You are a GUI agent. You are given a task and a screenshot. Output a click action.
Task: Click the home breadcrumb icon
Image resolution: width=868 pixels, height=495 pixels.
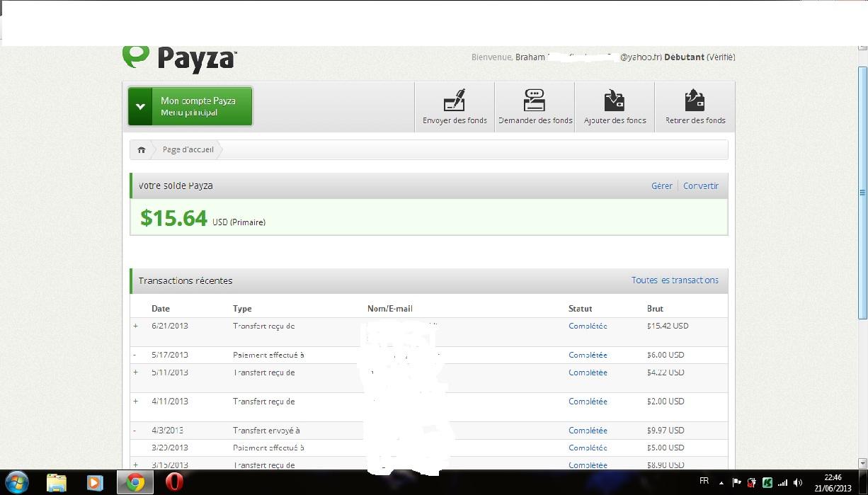click(142, 149)
